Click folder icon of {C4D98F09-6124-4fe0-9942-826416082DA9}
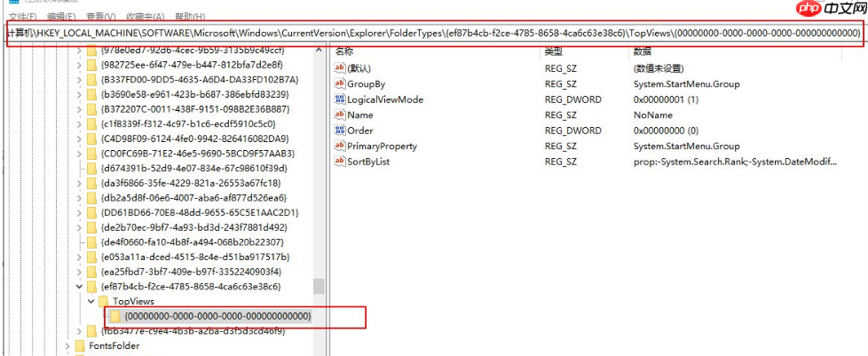The image size is (868, 356). (x=92, y=138)
